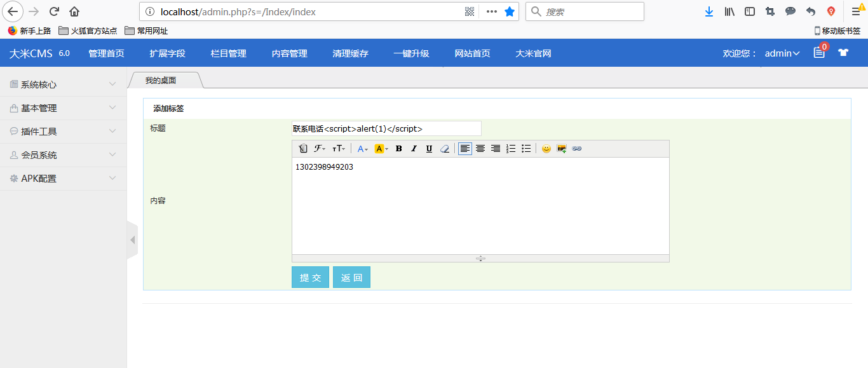This screenshot has width=868, height=368.
Task: Expand the 系统核心 sidebar section
Action: [63, 85]
